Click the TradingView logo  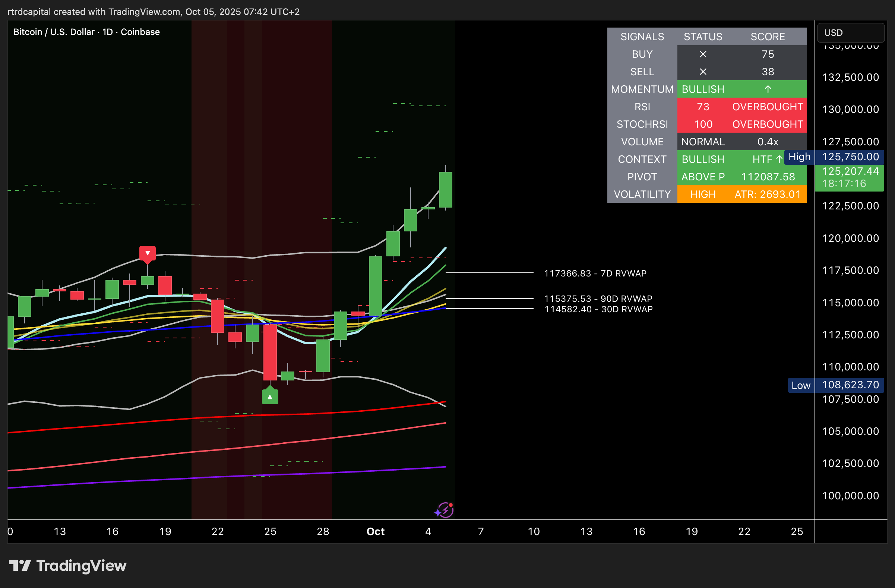pyautogui.click(x=68, y=565)
